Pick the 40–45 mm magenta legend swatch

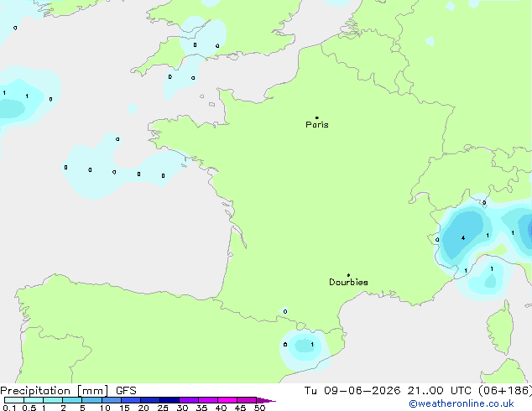[227, 400]
